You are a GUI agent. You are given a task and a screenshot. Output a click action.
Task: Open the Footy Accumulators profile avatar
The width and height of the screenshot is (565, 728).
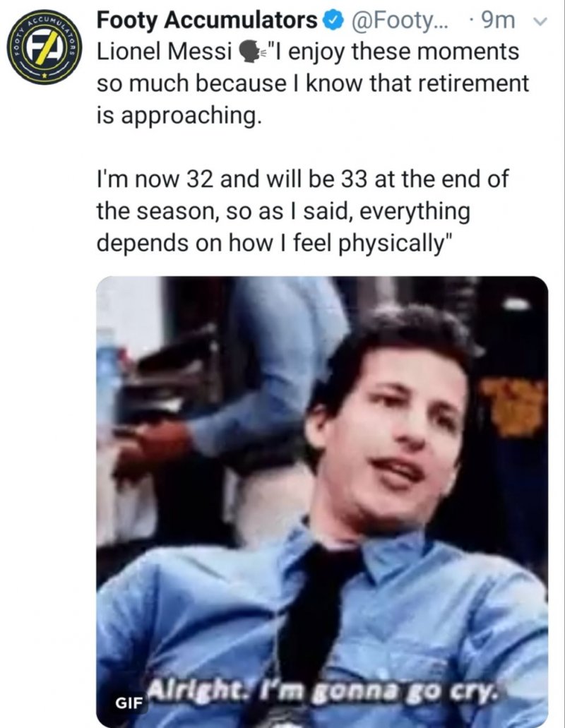coord(44,47)
